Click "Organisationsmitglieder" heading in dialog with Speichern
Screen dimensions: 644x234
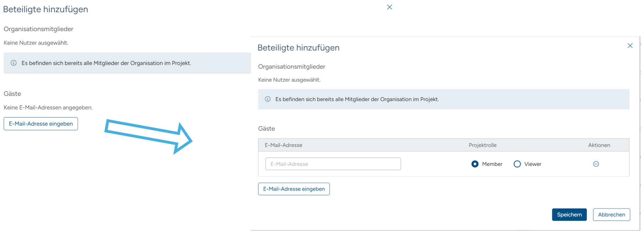point(291,67)
